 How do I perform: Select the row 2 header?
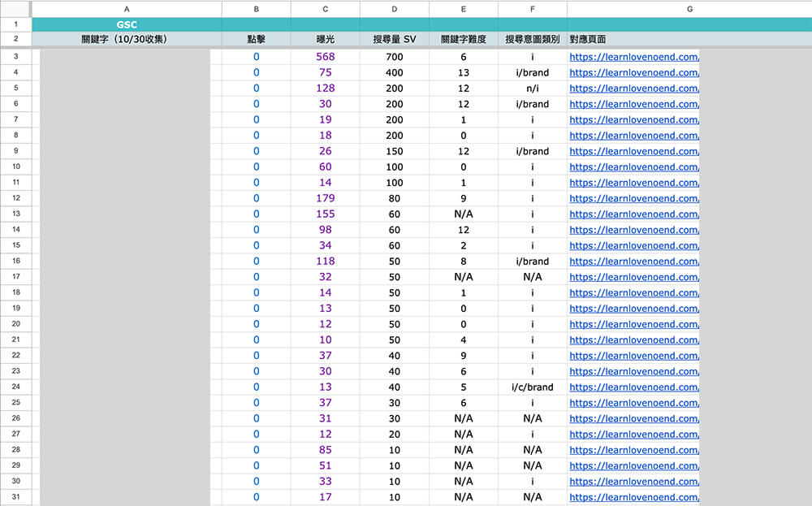tap(15, 39)
